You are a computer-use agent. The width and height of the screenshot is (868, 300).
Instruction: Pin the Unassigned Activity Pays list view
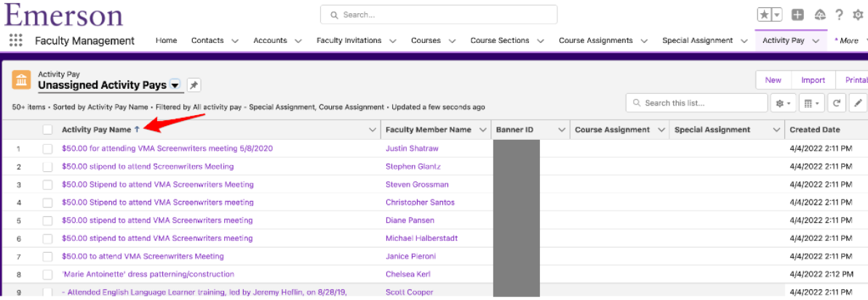coord(194,85)
